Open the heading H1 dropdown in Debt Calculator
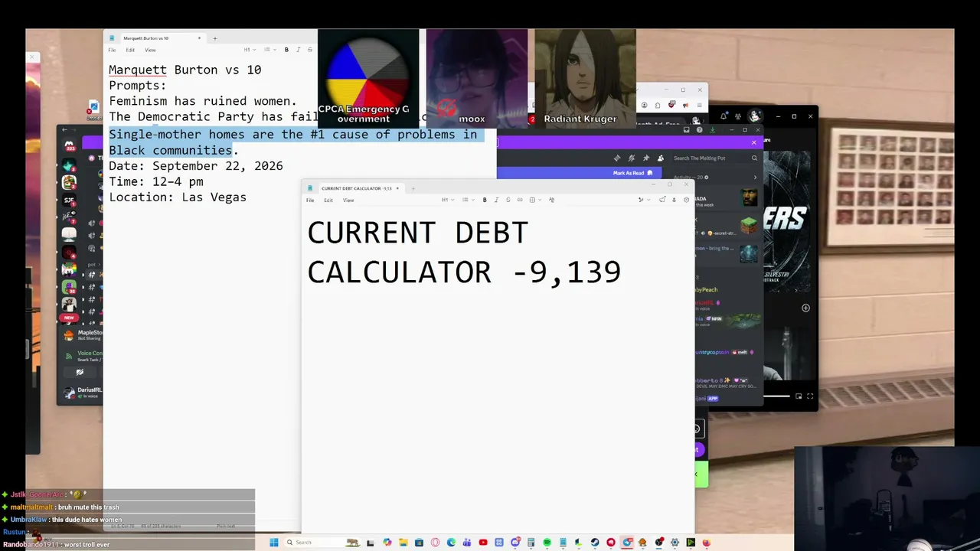This screenshot has width=980, height=551. coord(448,200)
